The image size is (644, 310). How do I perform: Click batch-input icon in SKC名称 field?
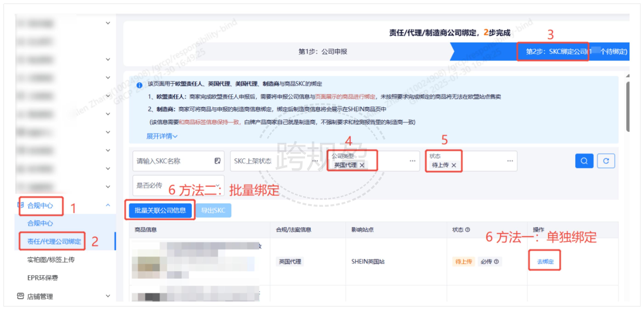point(217,161)
